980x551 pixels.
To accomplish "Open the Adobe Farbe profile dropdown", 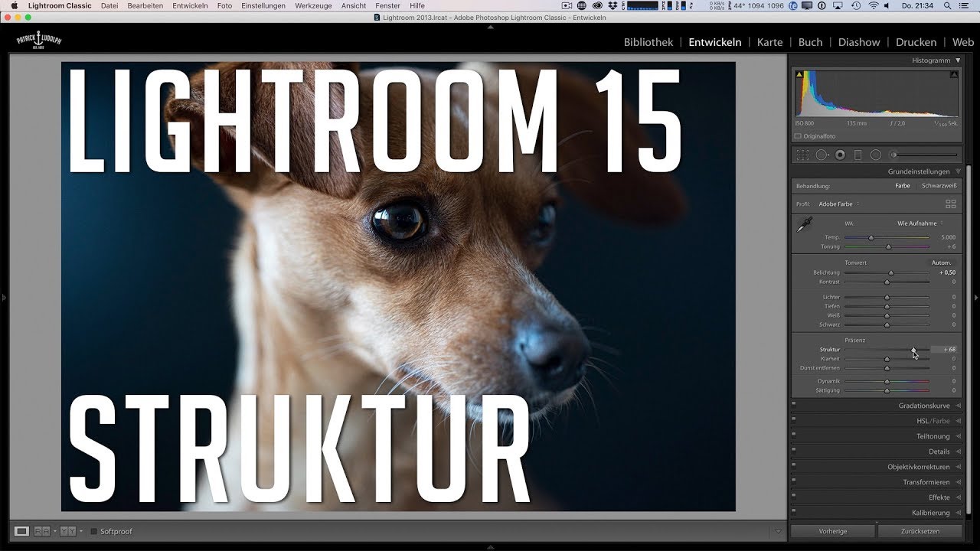I will [x=838, y=204].
